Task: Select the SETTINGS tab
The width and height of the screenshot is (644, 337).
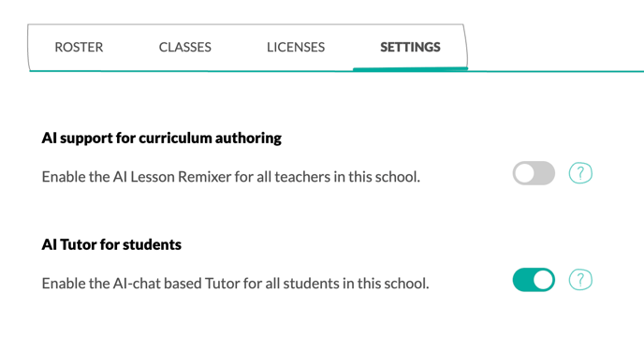Action: tap(410, 47)
